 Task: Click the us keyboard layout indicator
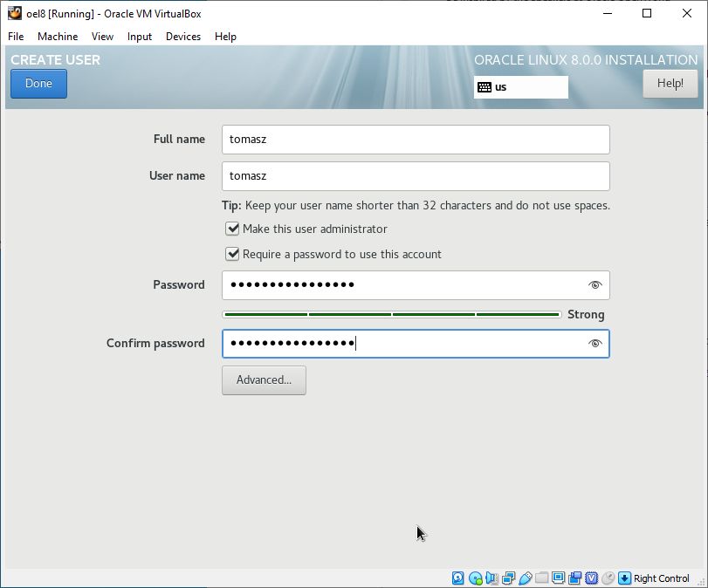coord(520,87)
